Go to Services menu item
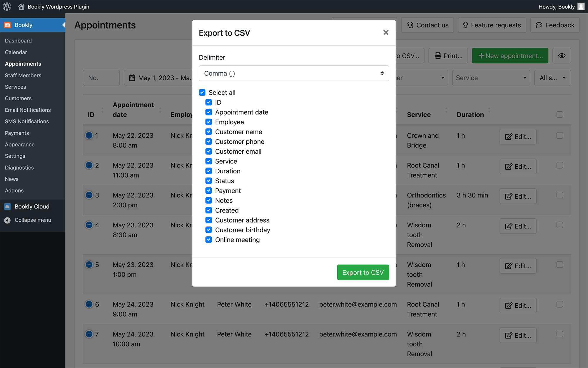The width and height of the screenshot is (588, 368). click(15, 87)
